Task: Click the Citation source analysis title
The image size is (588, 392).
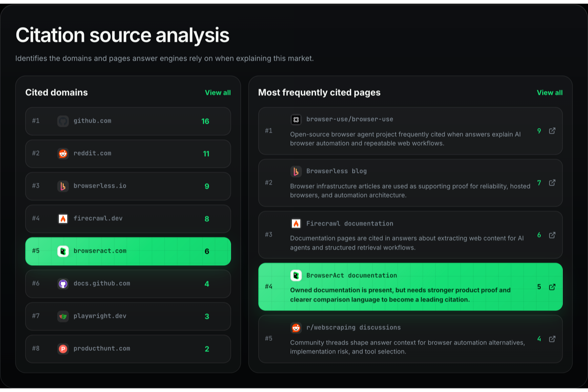Action: pyautogui.click(x=122, y=35)
